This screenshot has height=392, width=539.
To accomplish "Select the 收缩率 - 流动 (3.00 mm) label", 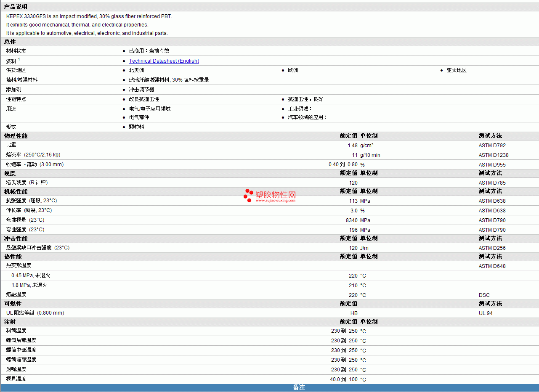I will [x=35, y=164].
